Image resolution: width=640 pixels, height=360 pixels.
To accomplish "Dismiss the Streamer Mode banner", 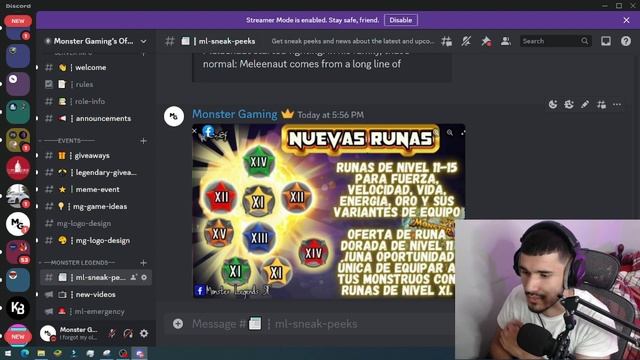I will 627,20.
